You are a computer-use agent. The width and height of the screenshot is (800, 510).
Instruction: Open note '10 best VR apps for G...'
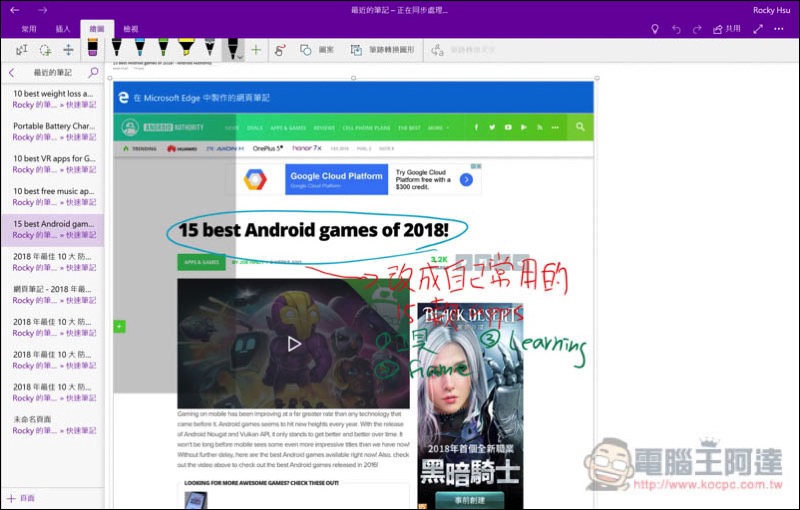tap(53, 164)
